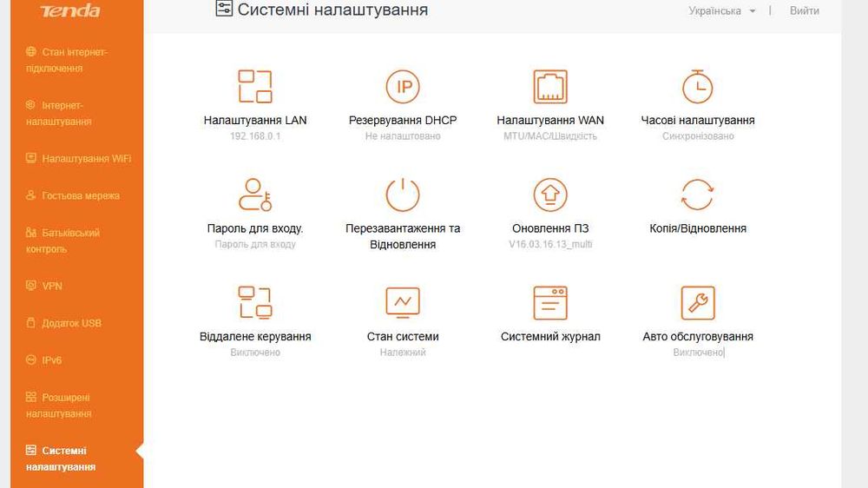Click Перезавантаження та Відновлення label
868x488 pixels.
point(403,236)
